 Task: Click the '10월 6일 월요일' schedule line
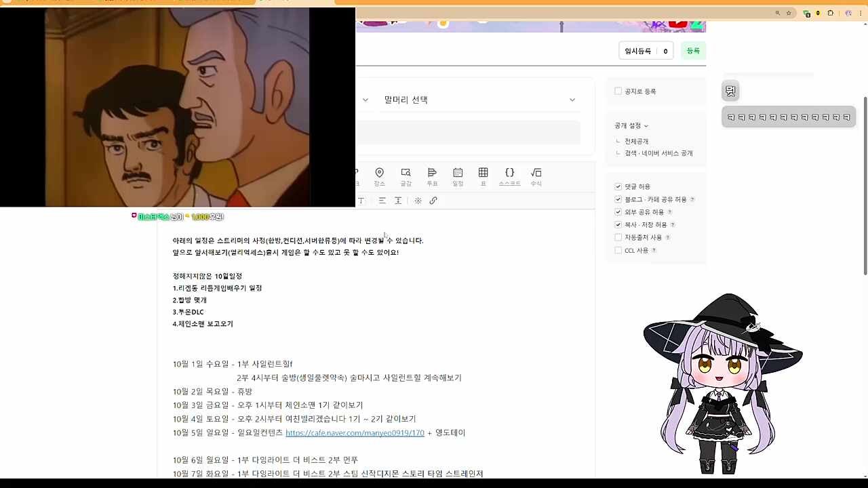click(x=265, y=460)
